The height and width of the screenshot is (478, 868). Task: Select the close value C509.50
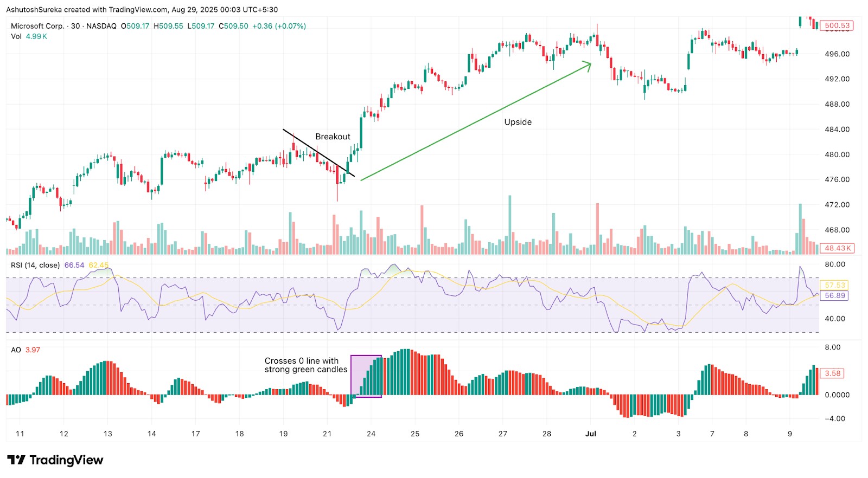click(x=233, y=26)
